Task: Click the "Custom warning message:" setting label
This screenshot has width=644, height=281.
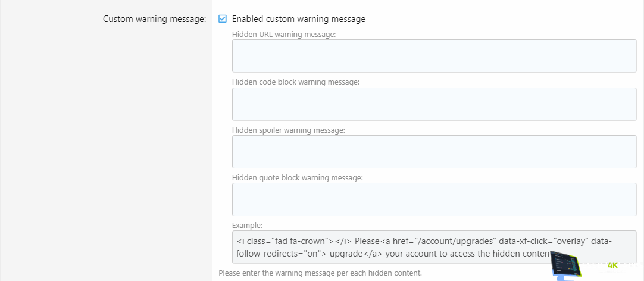Action: [154, 19]
